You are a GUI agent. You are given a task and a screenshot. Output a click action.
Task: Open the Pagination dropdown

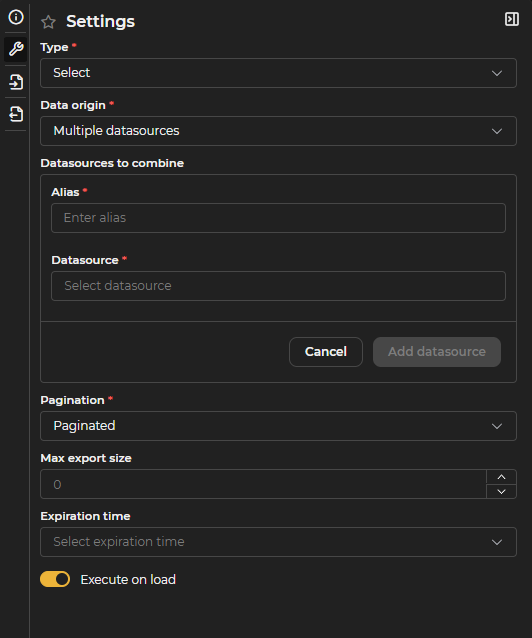point(278,426)
